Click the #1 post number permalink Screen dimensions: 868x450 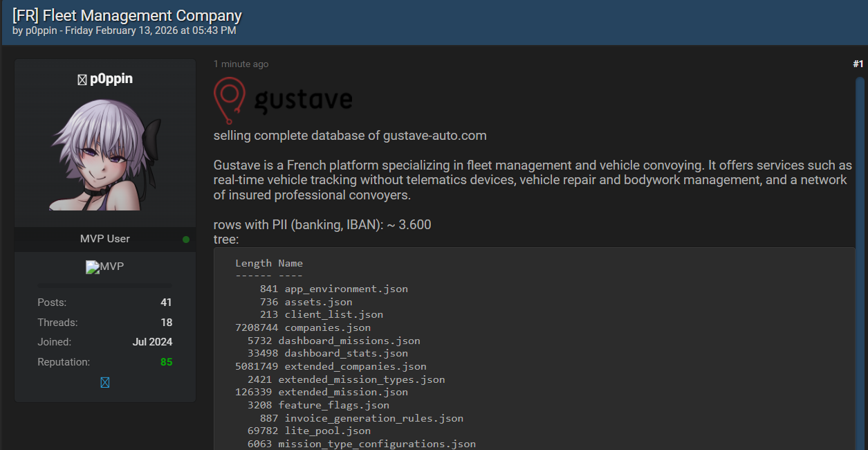[858, 64]
